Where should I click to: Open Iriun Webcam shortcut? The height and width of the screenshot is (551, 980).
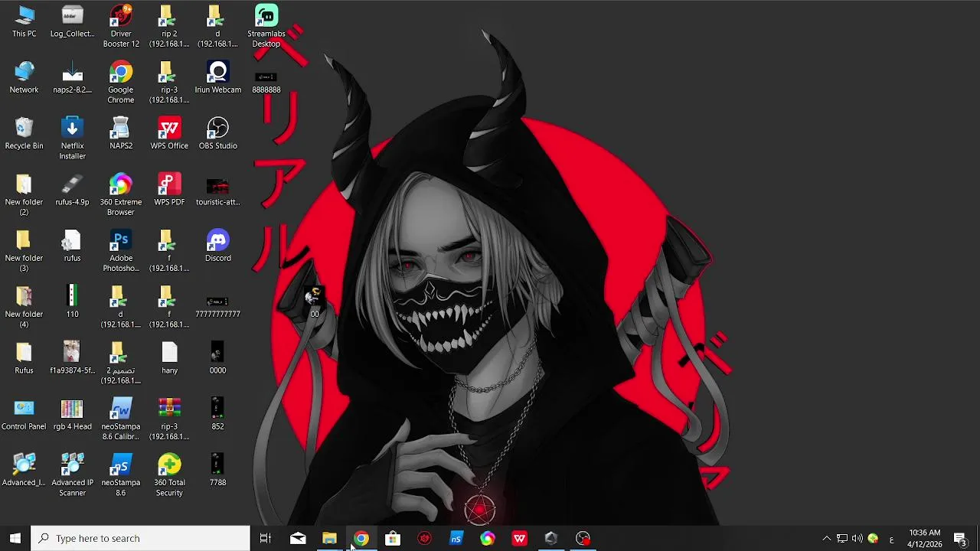coord(217,77)
